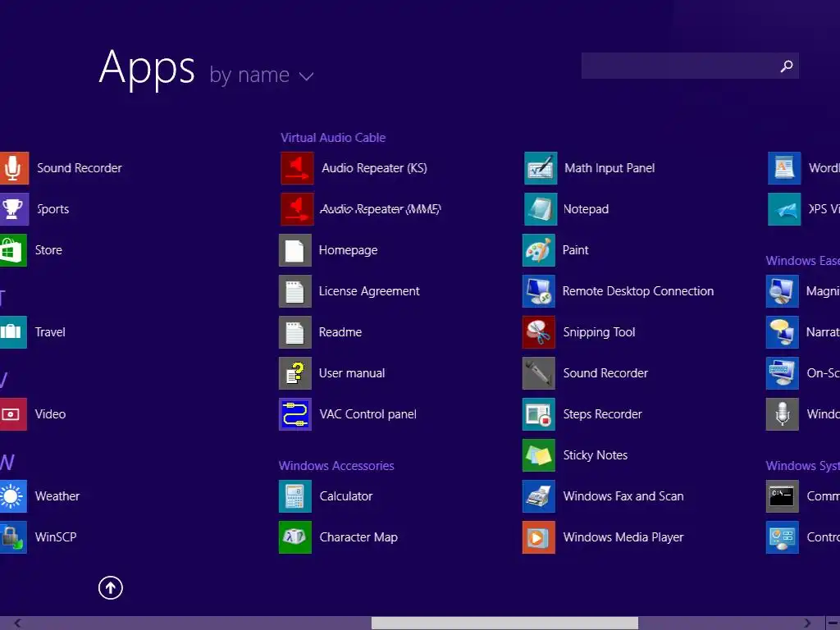Open the Sports trophy icon
The image size is (840, 630).
pos(13,209)
